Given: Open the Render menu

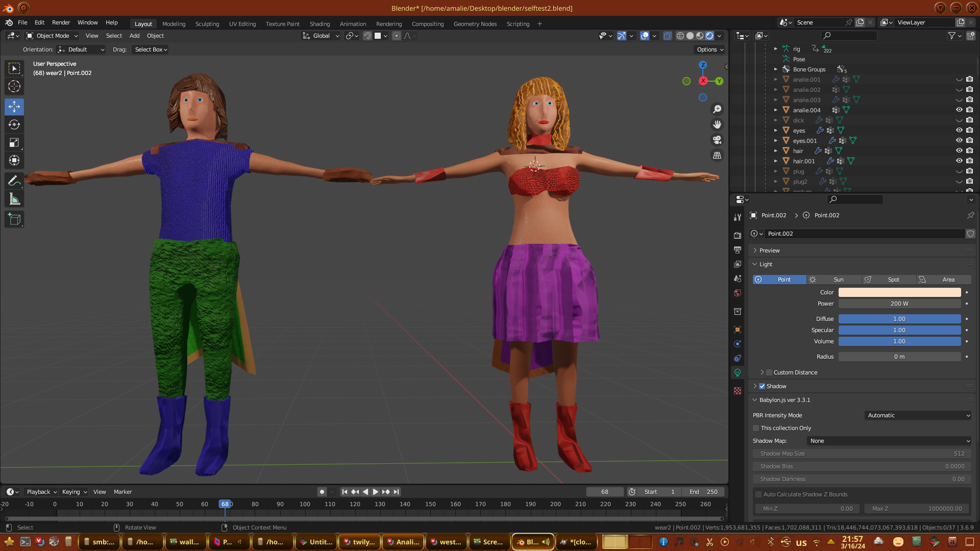Looking at the screenshot, I should 61,22.
